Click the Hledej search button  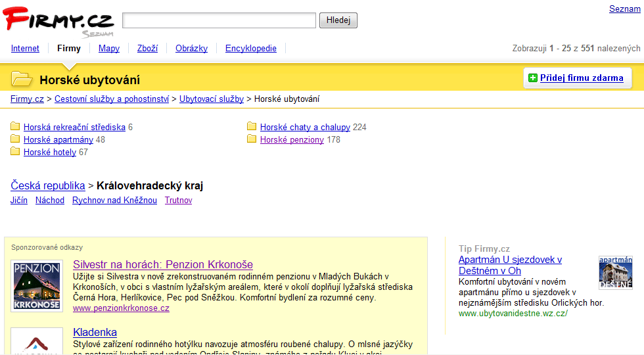coord(338,20)
